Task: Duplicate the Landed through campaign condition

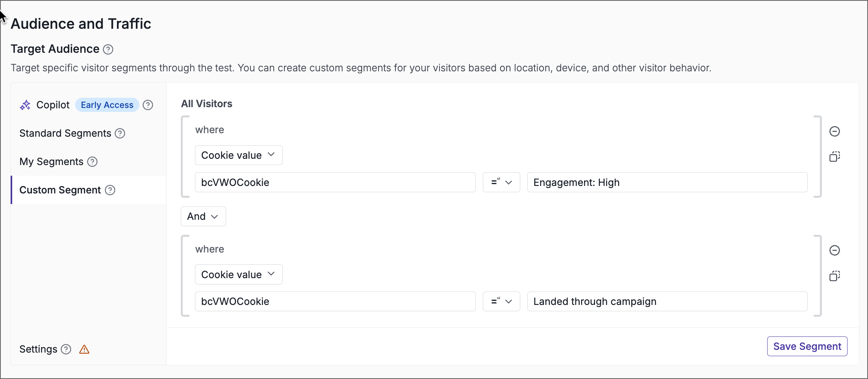Action: pyautogui.click(x=835, y=276)
